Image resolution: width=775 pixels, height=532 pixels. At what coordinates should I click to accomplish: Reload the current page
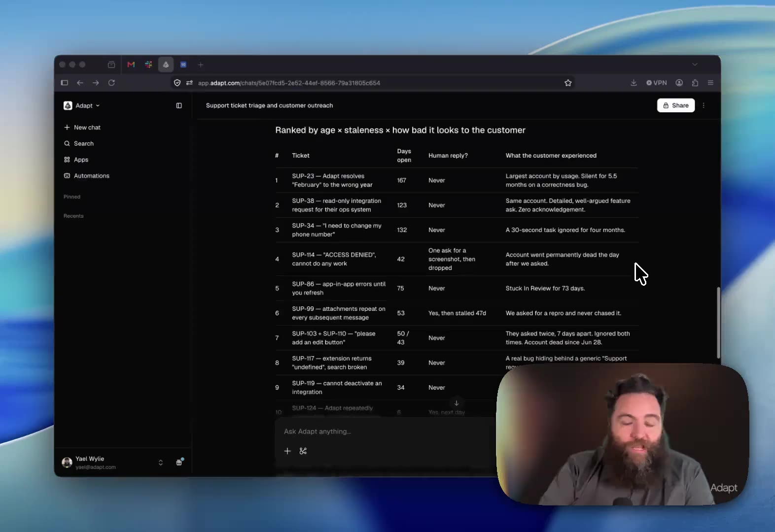coord(111,83)
